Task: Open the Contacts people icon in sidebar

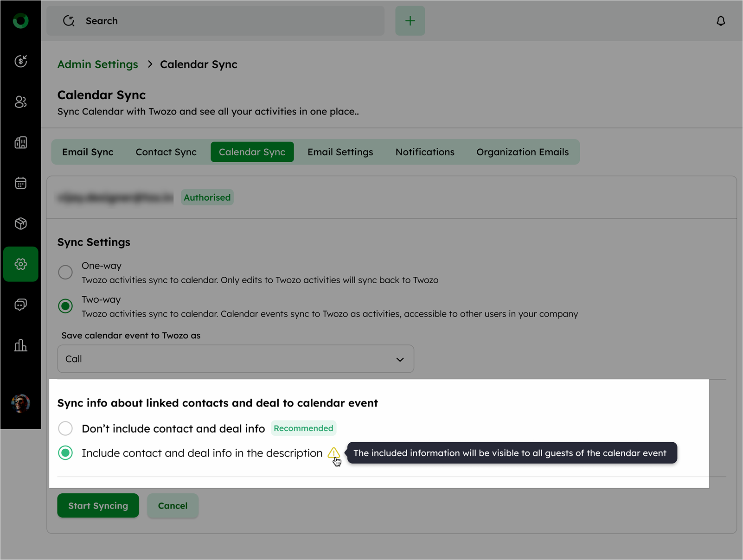Action: [x=20, y=102]
